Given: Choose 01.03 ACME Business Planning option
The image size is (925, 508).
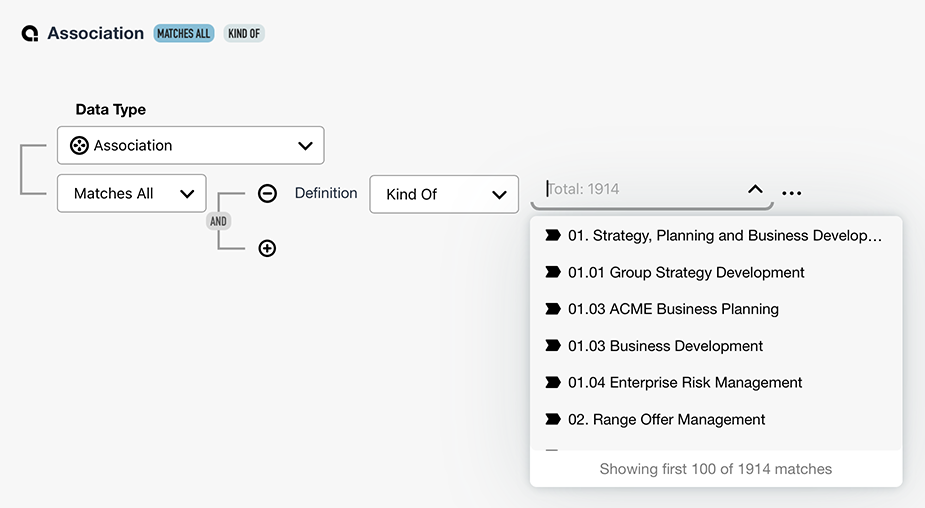Looking at the screenshot, I should coord(673,309).
